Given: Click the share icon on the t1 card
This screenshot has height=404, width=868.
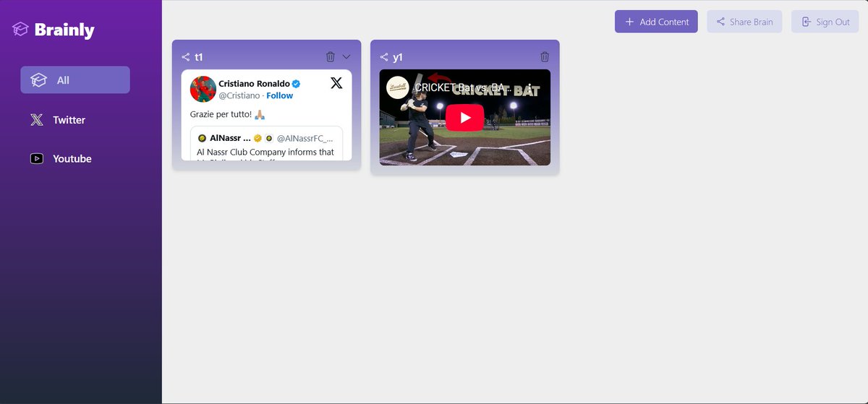Looking at the screenshot, I should tap(186, 57).
